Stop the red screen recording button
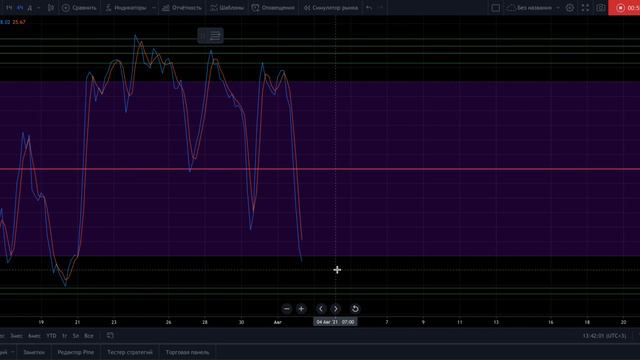The width and height of the screenshot is (640, 360). [x=624, y=8]
